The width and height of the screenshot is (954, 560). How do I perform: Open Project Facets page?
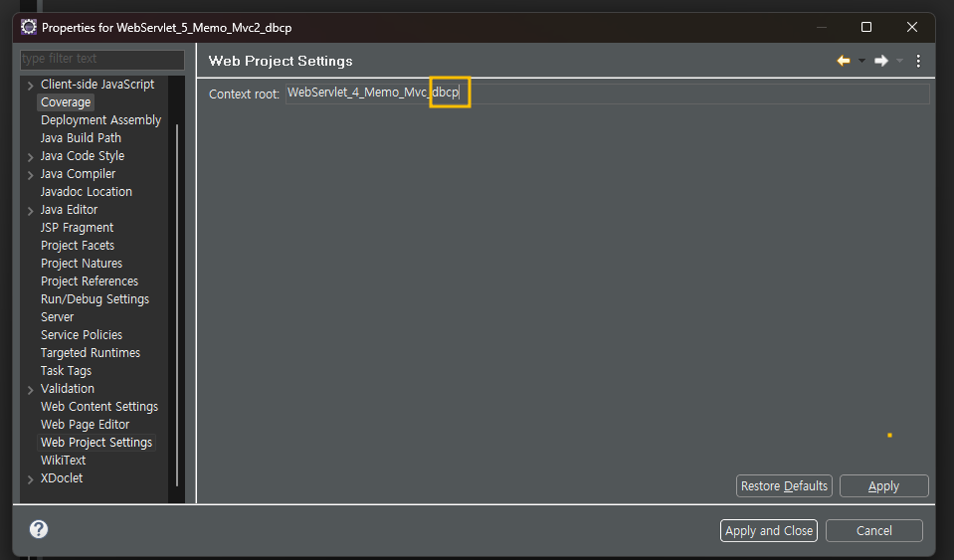coord(78,246)
